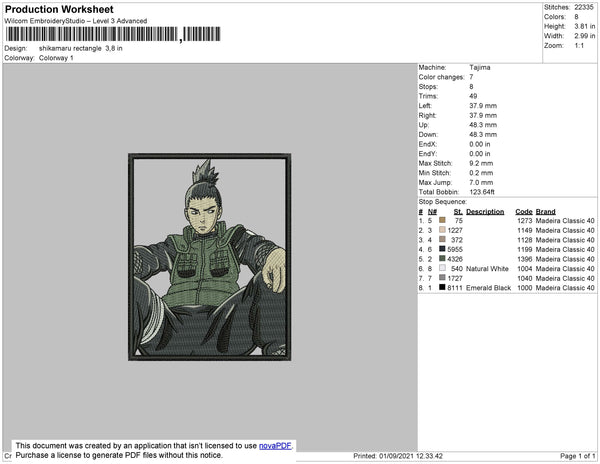This screenshot has width=600, height=464.
Task: Select the Emerald Black color swatch
Action: [442, 287]
